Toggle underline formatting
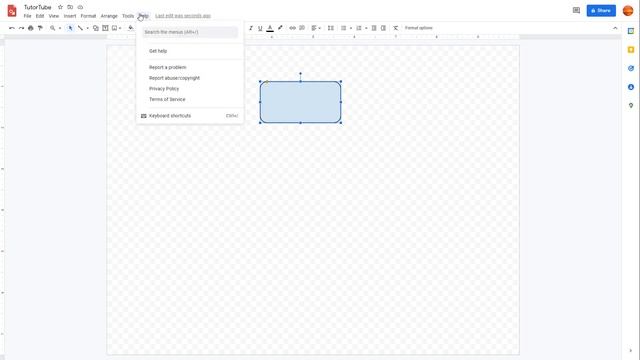This screenshot has width=640, height=360. pyautogui.click(x=260, y=28)
